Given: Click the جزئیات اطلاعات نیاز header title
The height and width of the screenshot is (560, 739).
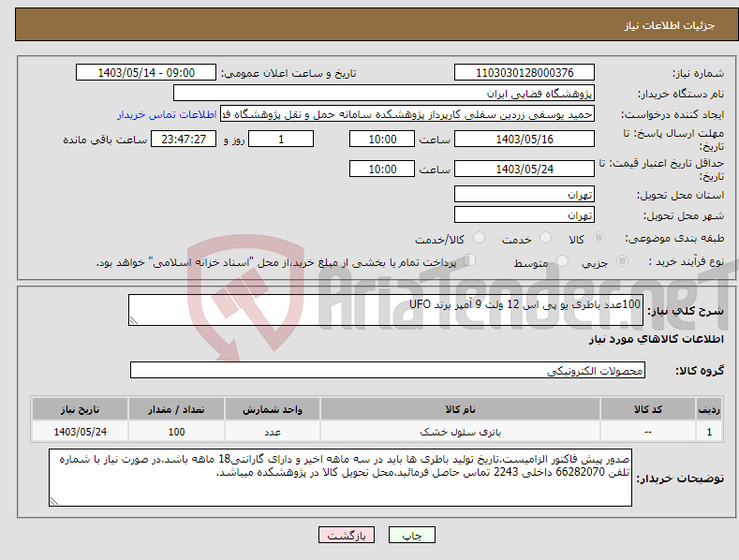Looking at the screenshot, I should [x=670, y=25].
